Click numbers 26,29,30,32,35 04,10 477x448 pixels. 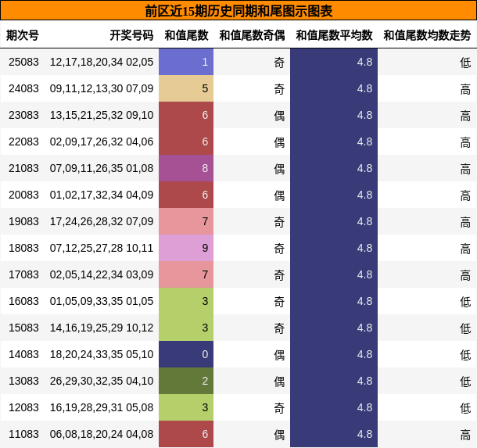102,381
